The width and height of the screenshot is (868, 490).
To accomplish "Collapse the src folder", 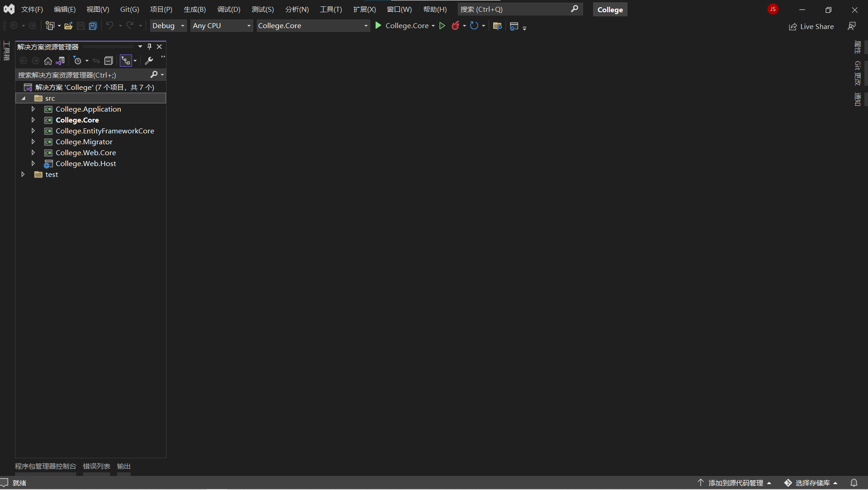I will tap(24, 98).
